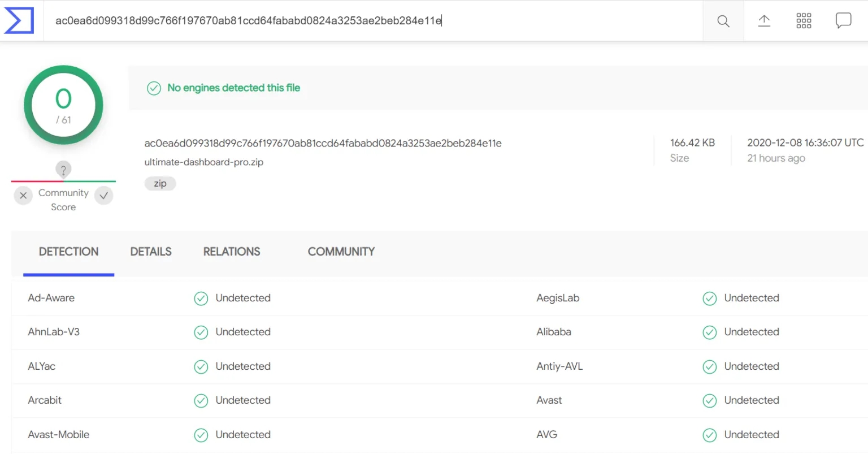868x454 pixels.
Task: Click the AhnLab-V3 engine name
Action: (54, 332)
